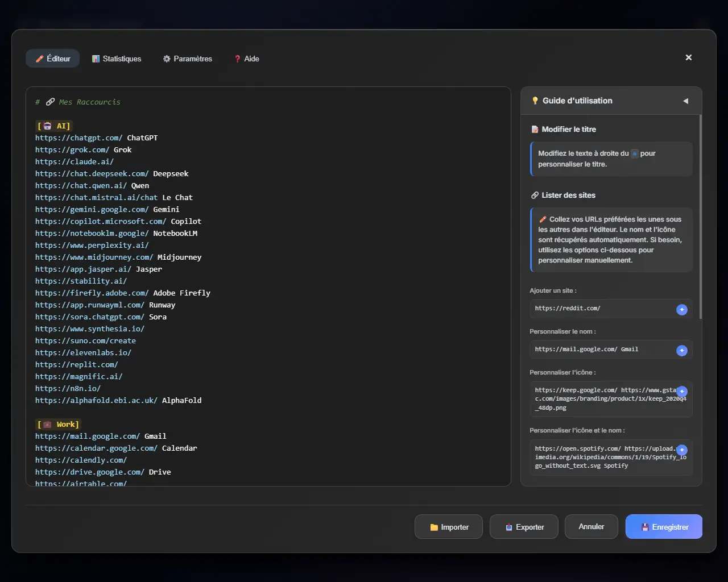Image resolution: width=728 pixels, height=582 pixels.
Task: Open the Aide tab
Action: click(x=246, y=59)
